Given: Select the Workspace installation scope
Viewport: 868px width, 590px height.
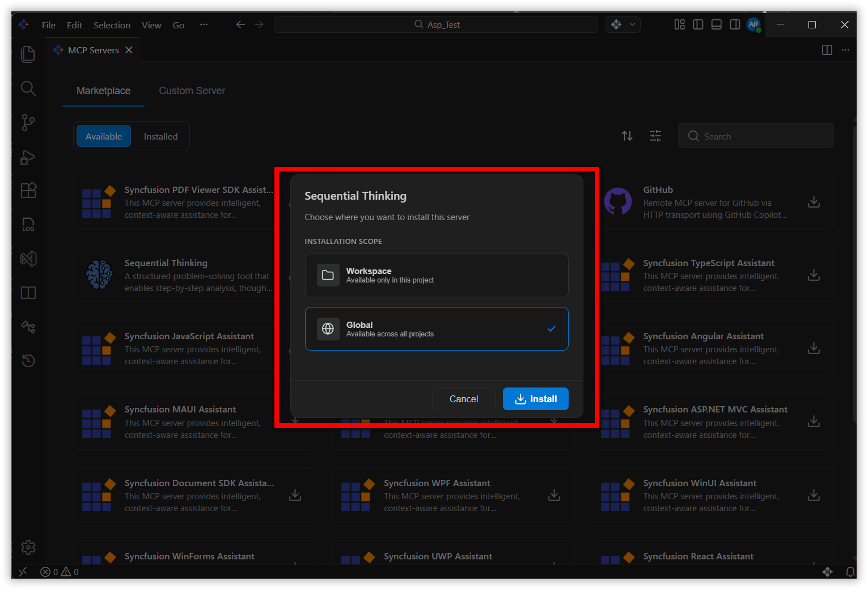Looking at the screenshot, I should coord(437,275).
